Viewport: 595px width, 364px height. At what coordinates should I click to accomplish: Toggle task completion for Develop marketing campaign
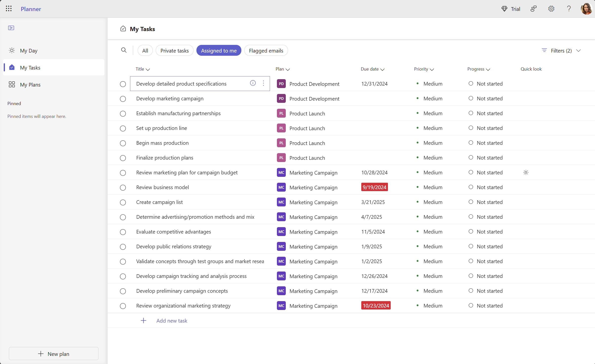click(x=123, y=99)
